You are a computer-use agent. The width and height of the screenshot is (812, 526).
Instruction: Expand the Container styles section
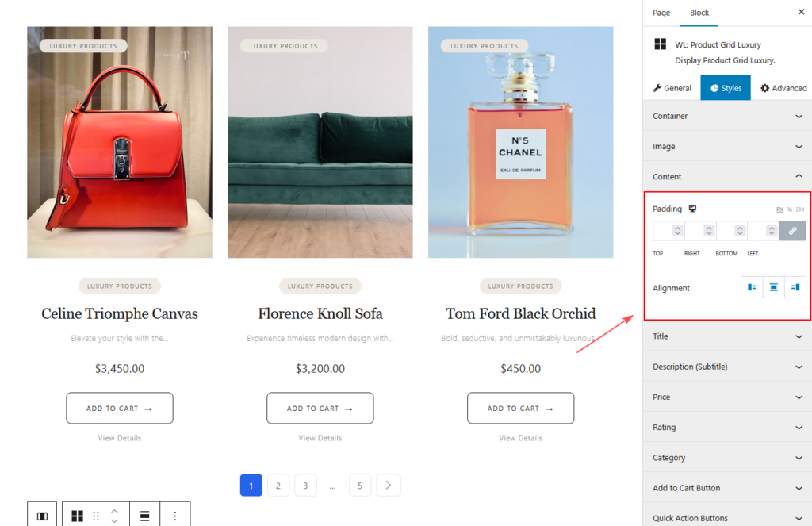coord(726,116)
